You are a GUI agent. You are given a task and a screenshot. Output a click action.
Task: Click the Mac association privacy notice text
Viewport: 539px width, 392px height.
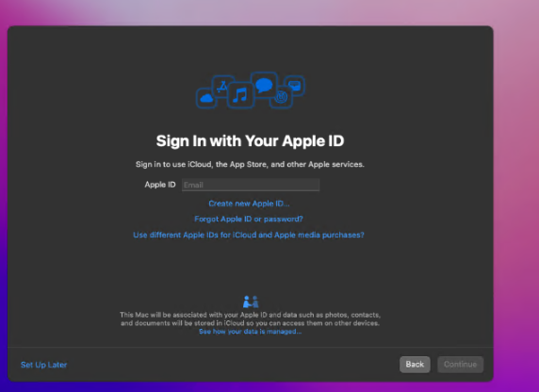pos(251,319)
